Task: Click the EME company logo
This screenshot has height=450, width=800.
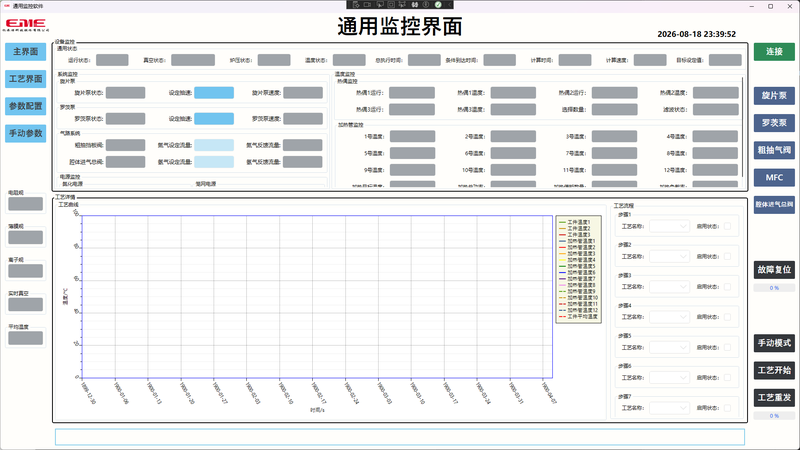Action: [26, 25]
